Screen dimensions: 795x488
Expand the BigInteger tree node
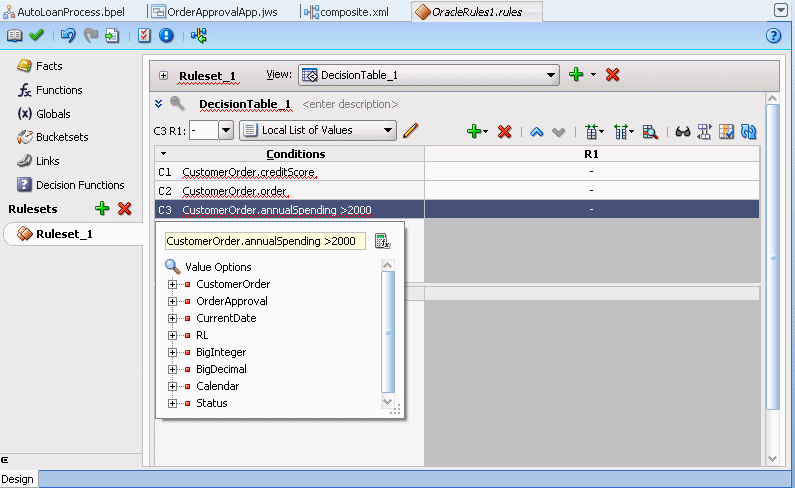tap(172, 353)
